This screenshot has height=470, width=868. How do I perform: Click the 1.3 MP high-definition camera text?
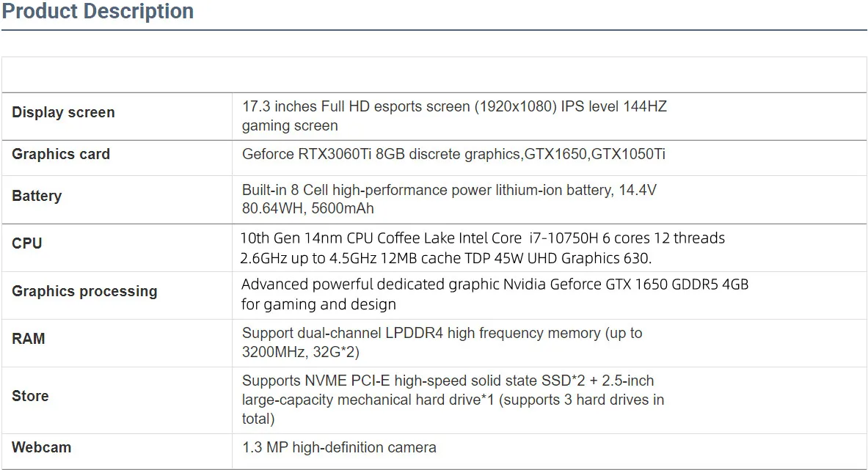point(339,447)
